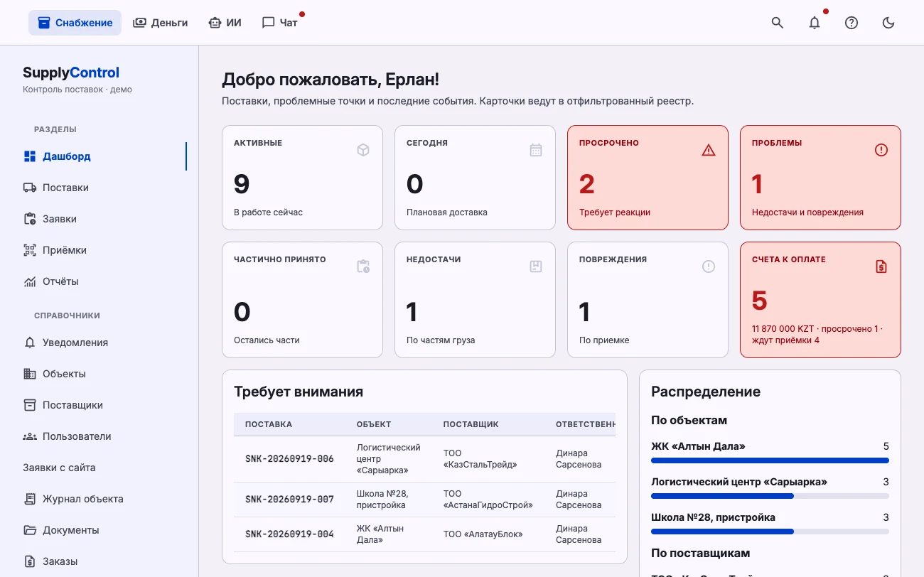Open delivery SNK-20260919-006 row

coord(424,459)
